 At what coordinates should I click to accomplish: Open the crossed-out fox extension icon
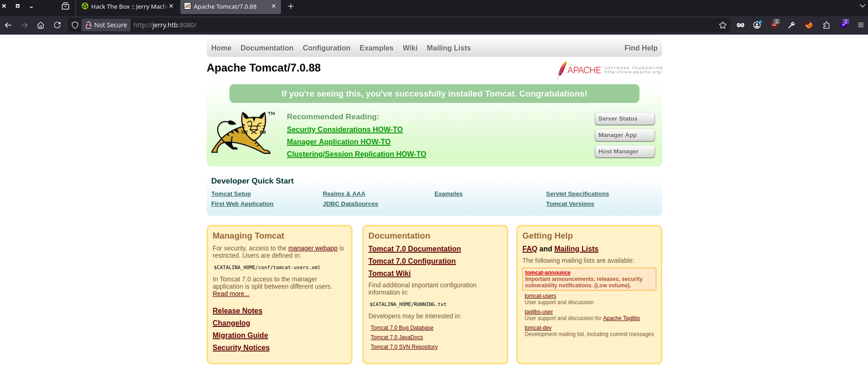(x=809, y=25)
